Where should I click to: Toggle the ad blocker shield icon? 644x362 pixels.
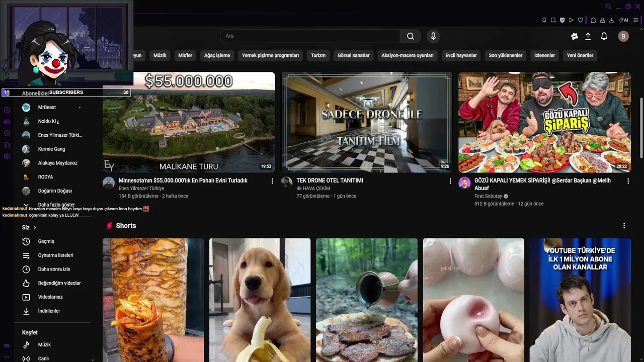point(562,20)
